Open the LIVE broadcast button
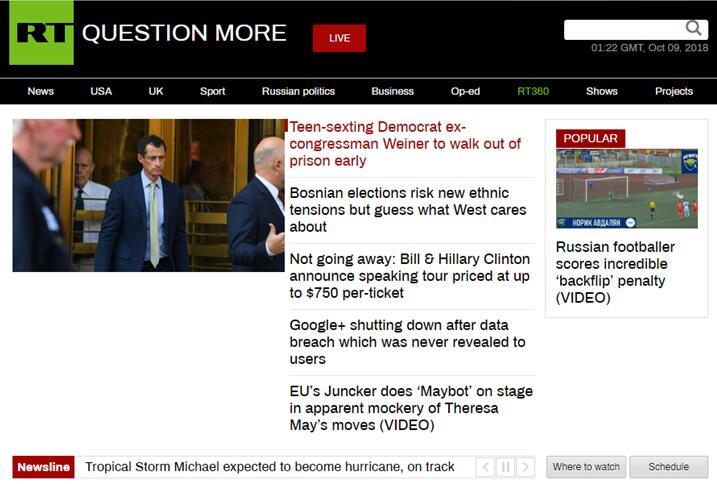 pyautogui.click(x=339, y=38)
